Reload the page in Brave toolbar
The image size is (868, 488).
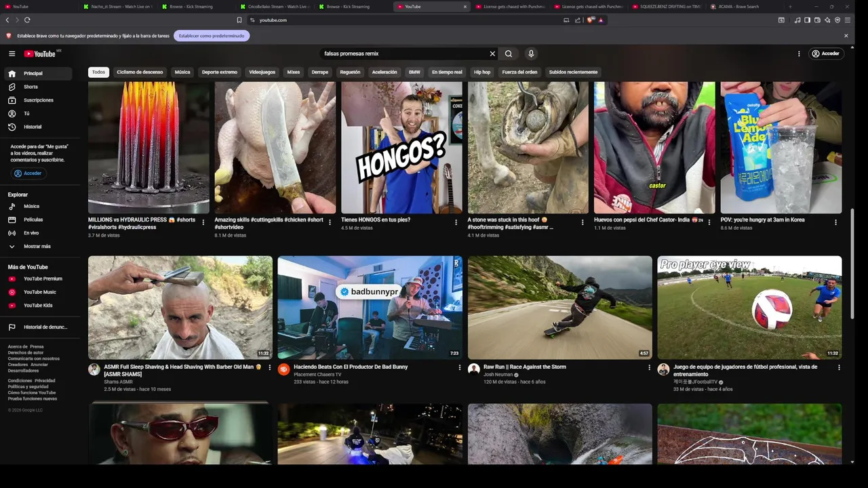pyautogui.click(x=27, y=20)
